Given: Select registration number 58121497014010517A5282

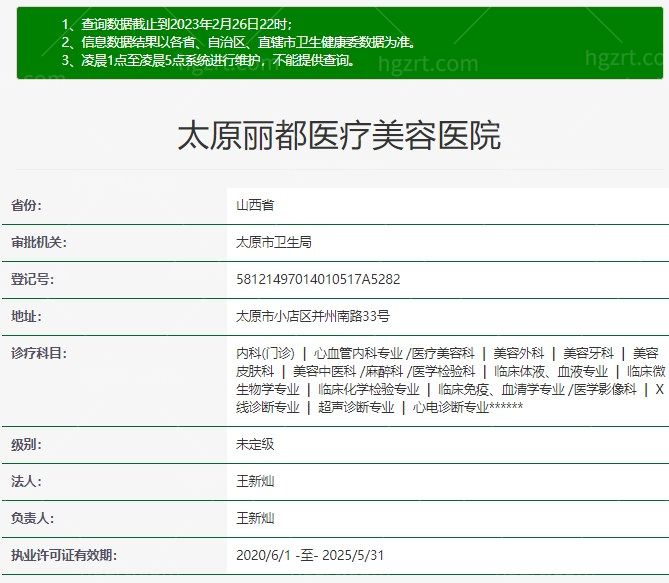Looking at the screenshot, I should tap(318, 280).
